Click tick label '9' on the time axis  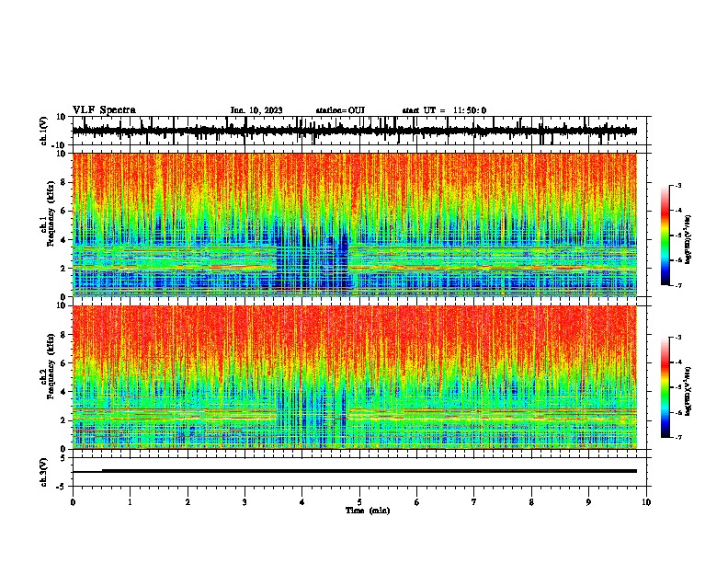[588, 502]
